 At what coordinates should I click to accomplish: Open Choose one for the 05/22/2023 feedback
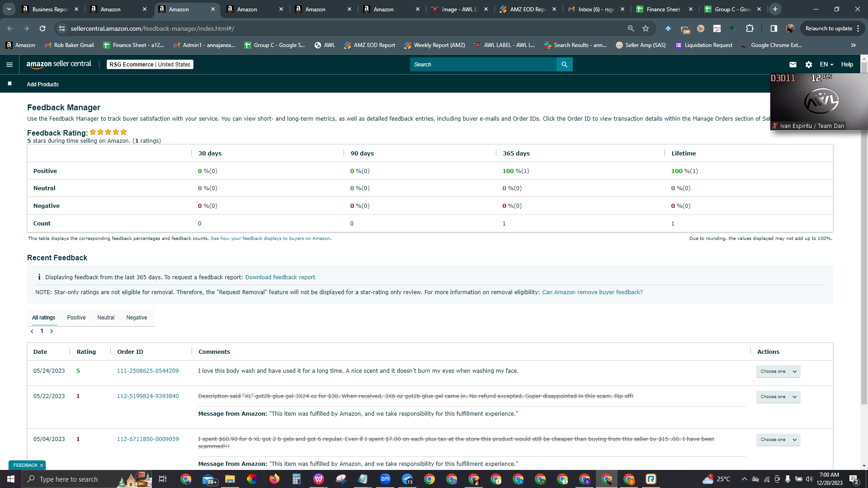coord(778,397)
